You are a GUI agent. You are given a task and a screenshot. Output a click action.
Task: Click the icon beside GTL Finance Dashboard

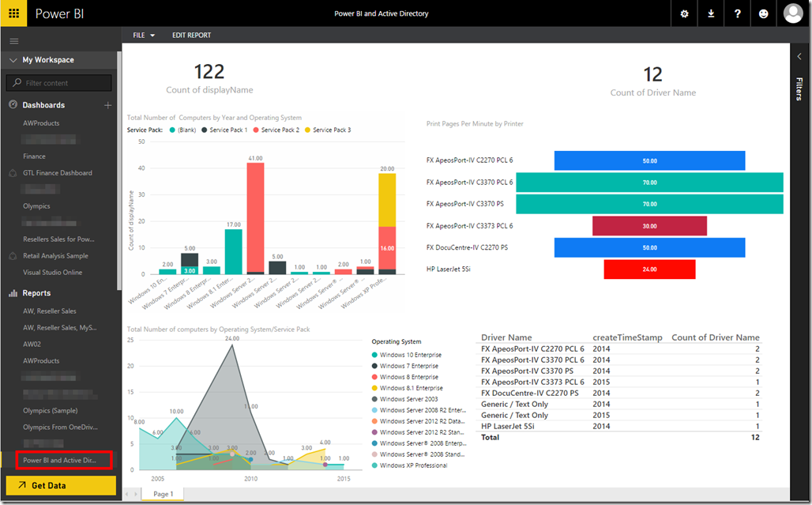(x=13, y=173)
